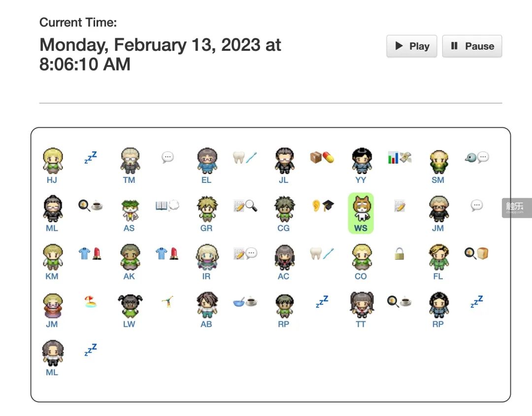Click the SM character name label

coord(437,180)
